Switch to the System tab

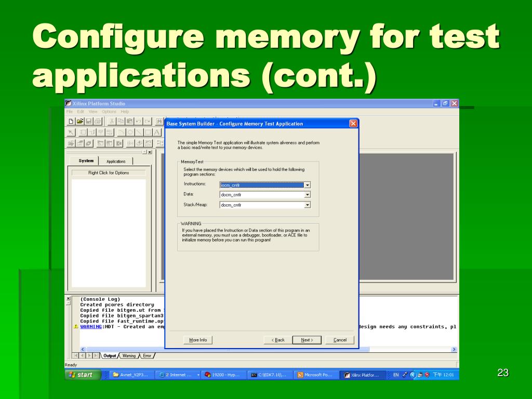[x=86, y=161]
